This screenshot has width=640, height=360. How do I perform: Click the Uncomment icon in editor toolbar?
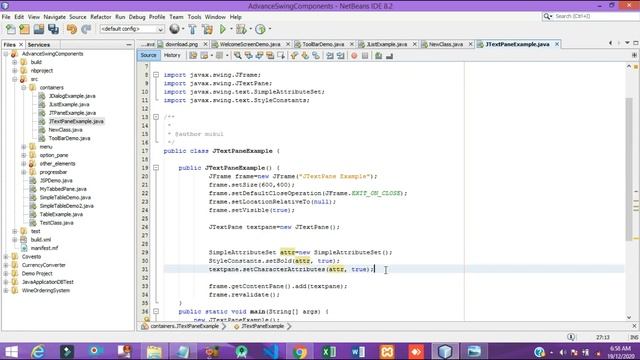(x=389, y=56)
